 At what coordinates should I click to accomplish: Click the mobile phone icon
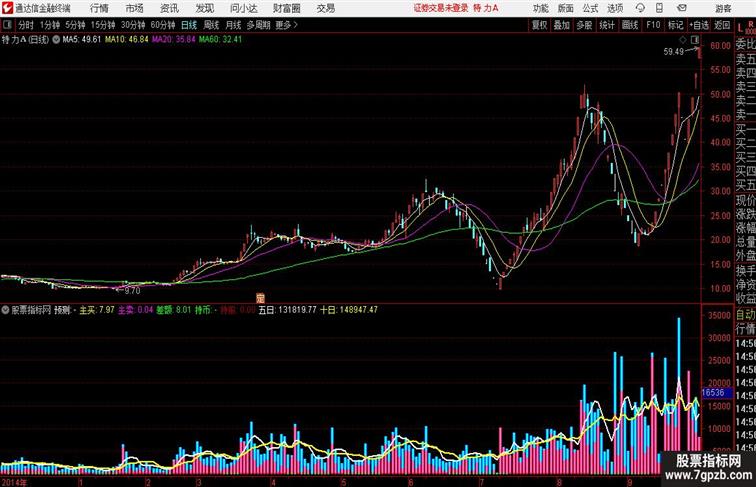[x=659, y=8]
